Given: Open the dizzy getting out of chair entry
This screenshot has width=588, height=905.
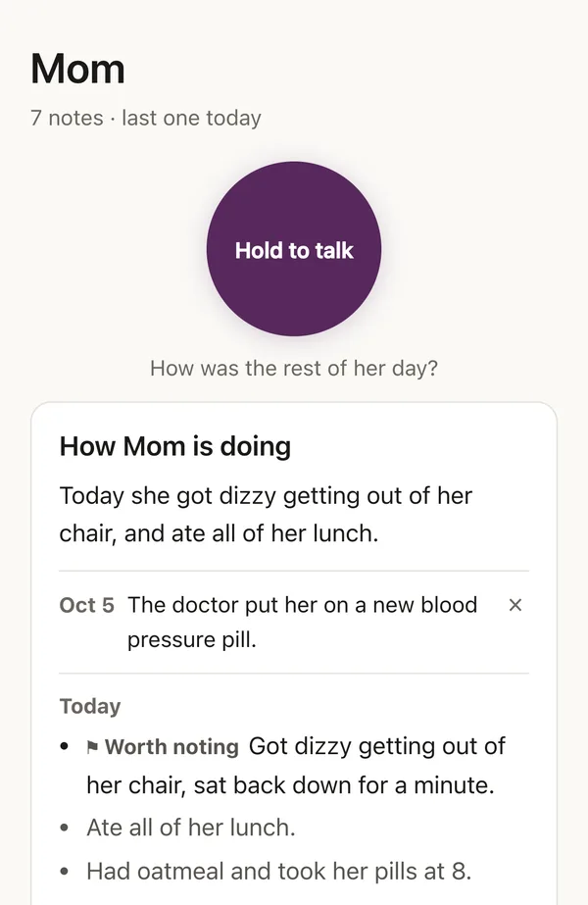Looking at the screenshot, I should point(296,766).
